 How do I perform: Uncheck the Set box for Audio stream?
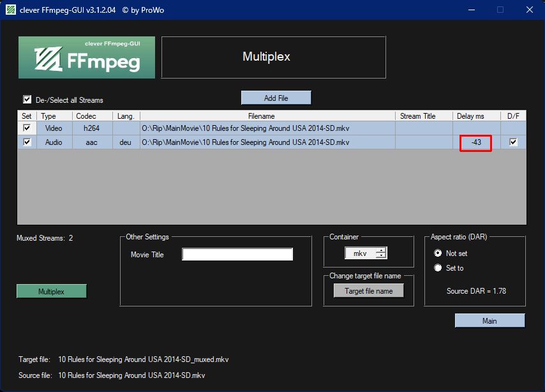point(27,142)
